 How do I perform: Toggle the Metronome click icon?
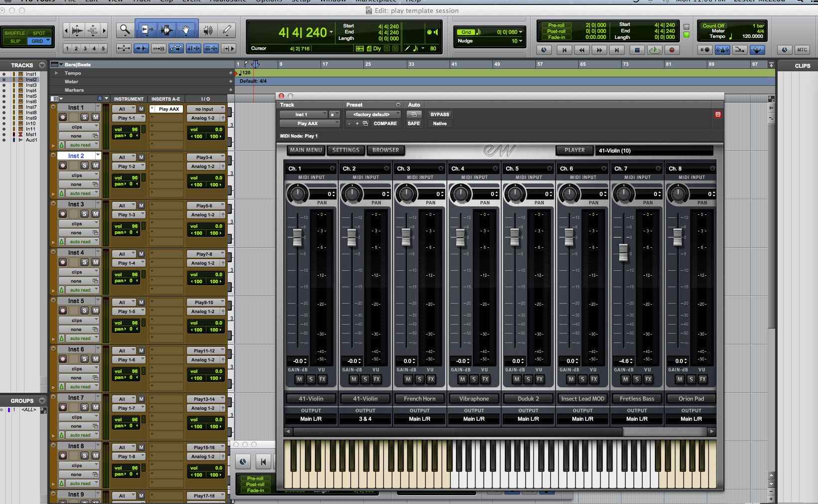[722, 50]
